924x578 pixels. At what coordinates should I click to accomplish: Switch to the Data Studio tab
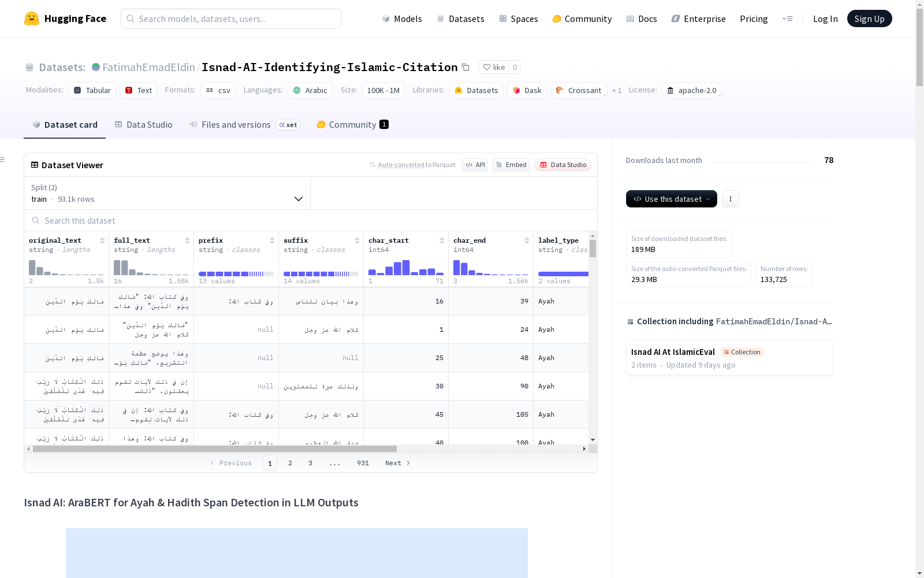click(144, 124)
